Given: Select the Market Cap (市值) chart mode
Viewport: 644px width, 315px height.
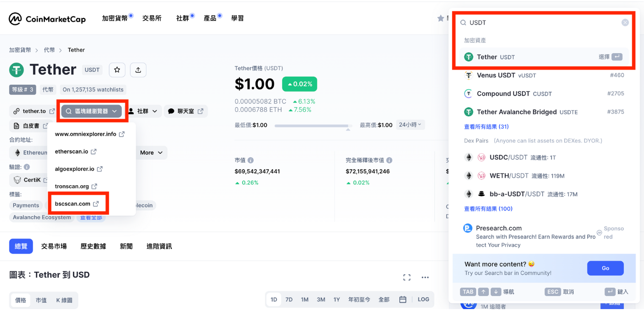Looking at the screenshot, I should pyautogui.click(x=41, y=300).
